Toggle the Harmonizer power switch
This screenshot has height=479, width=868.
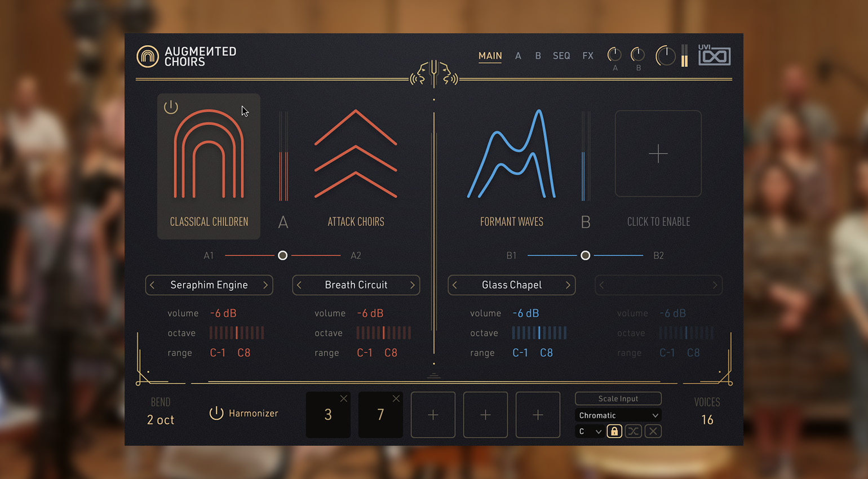pyautogui.click(x=216, y=414)
